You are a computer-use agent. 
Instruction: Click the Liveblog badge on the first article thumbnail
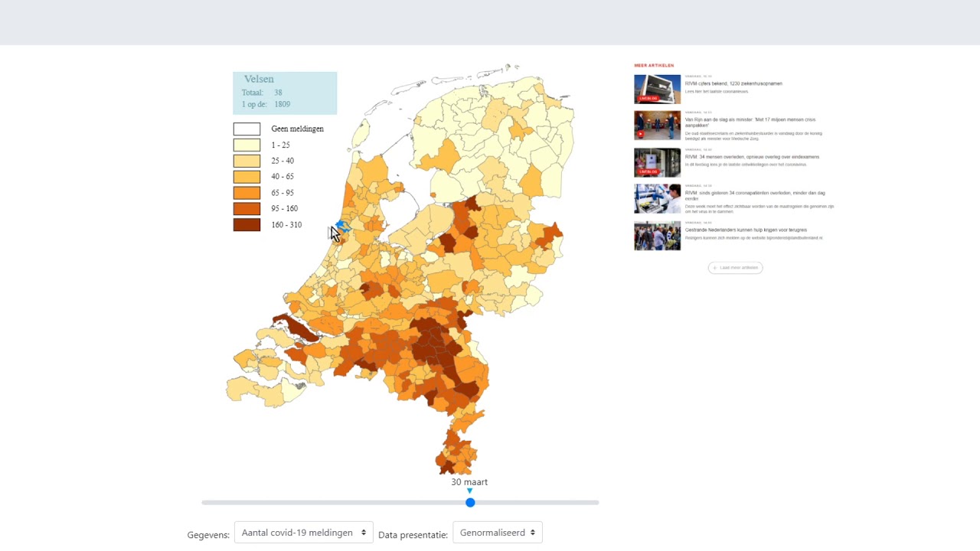pos(648,98)
